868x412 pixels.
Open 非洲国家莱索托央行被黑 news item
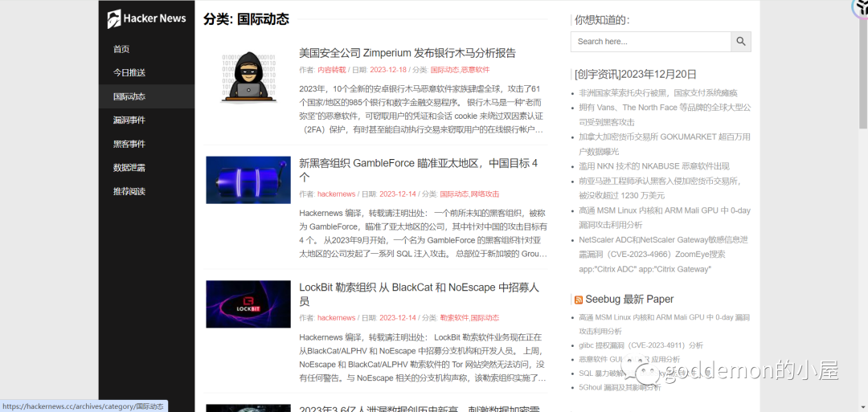[658, 93]
